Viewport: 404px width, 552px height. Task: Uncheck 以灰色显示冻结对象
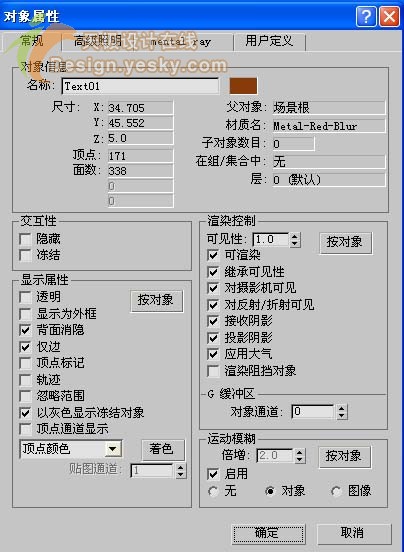[26, 413]
